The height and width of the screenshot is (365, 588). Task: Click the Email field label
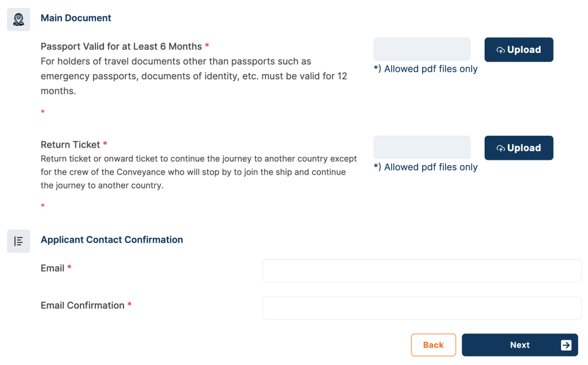tap(52, 268)
